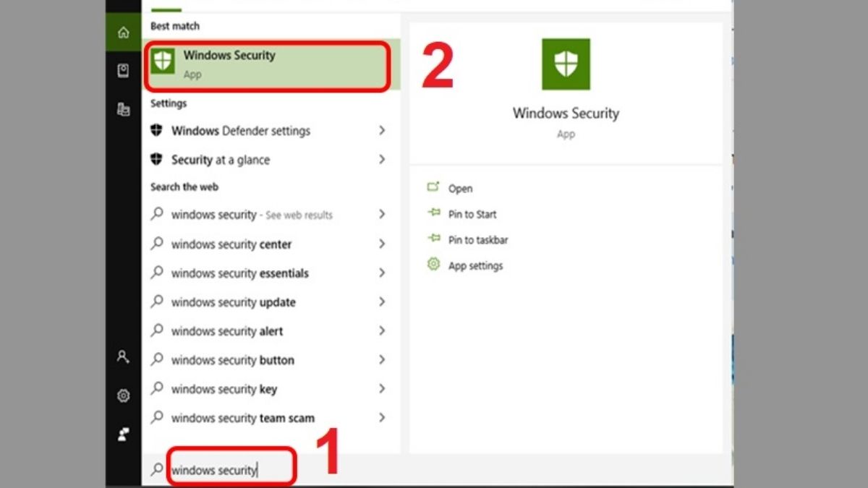Select the Windows Security best match result
This screenshot has height=488, width=868.
pos(268,64)
